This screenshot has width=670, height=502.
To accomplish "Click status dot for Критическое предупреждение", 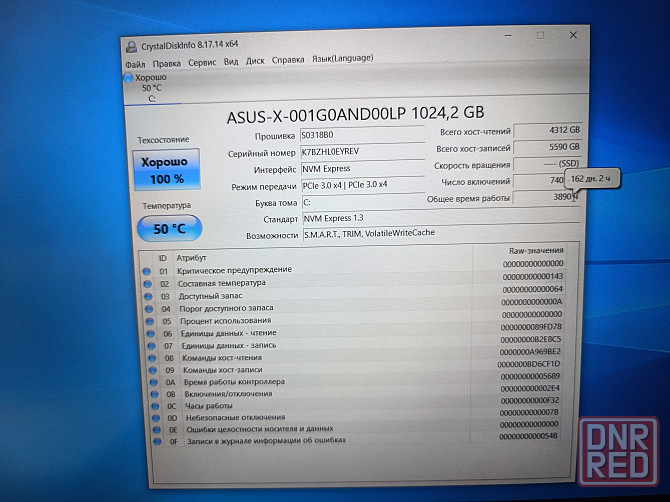I will coord(147,271).
